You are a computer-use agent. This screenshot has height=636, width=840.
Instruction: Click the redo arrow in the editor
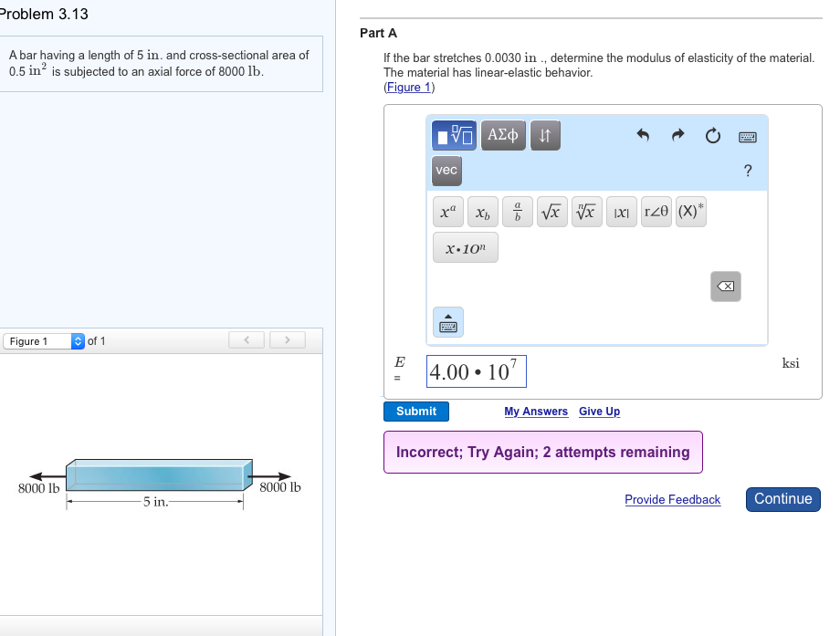[x=677, y=134]
